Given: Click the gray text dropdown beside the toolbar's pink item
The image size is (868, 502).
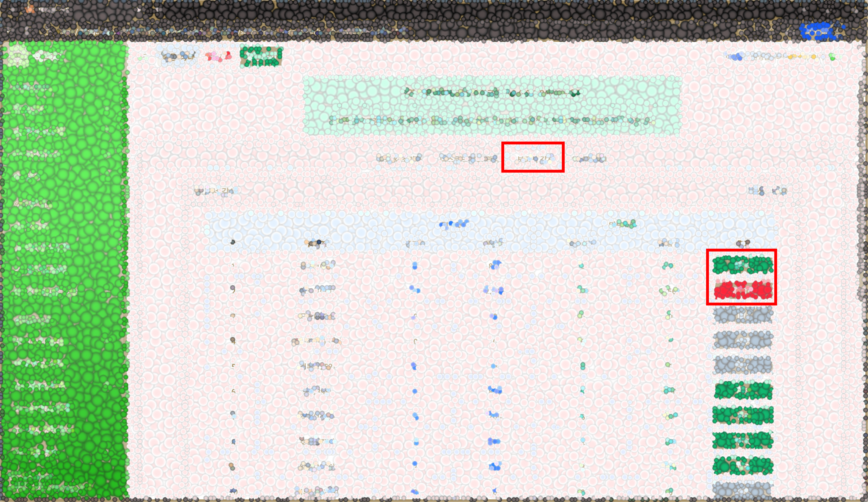Looking at the screenshot, I should pyautogui.click(x=178, y=56).
